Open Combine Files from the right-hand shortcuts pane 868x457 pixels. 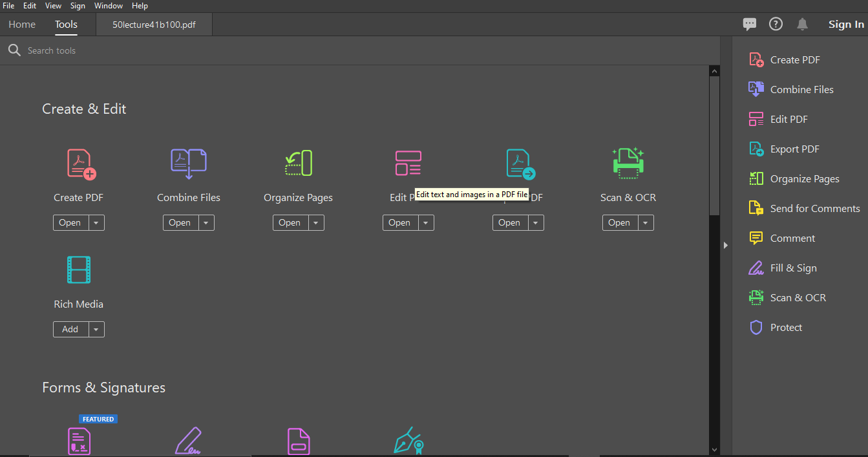pos(791,89)
